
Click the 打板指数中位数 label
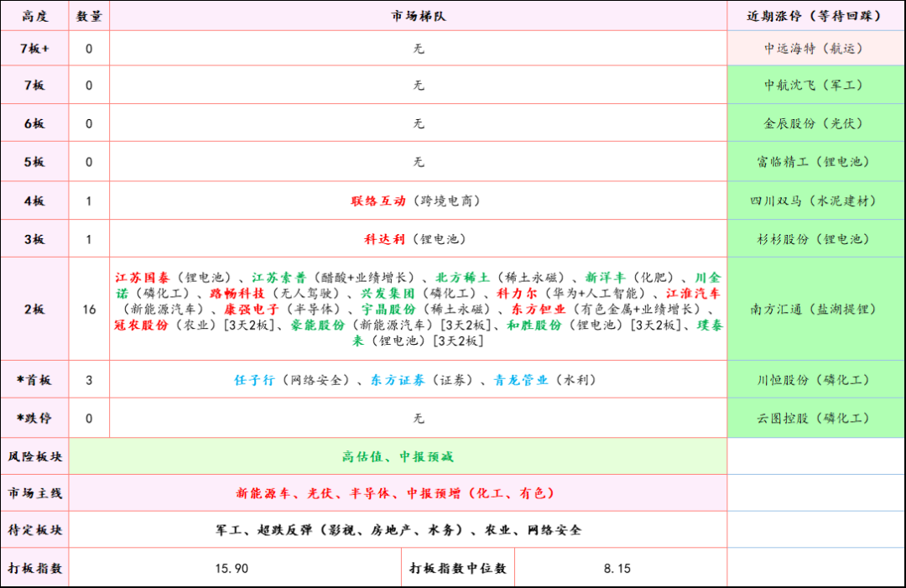[458, 569]
